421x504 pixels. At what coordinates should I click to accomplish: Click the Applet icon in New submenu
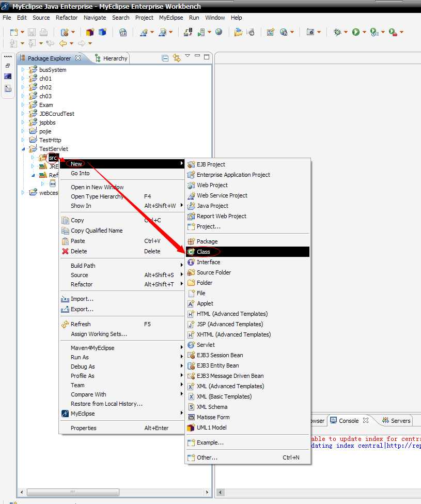click(x=191, y=303)
